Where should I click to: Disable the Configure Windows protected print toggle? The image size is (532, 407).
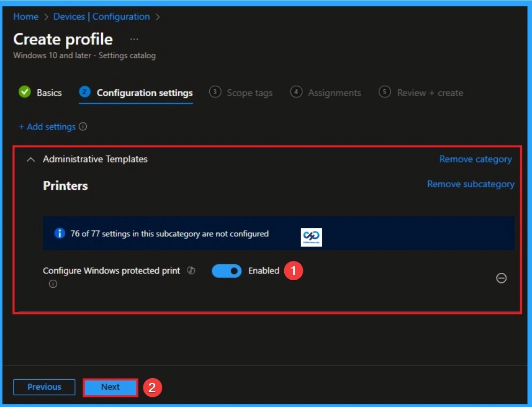[226, 271]
